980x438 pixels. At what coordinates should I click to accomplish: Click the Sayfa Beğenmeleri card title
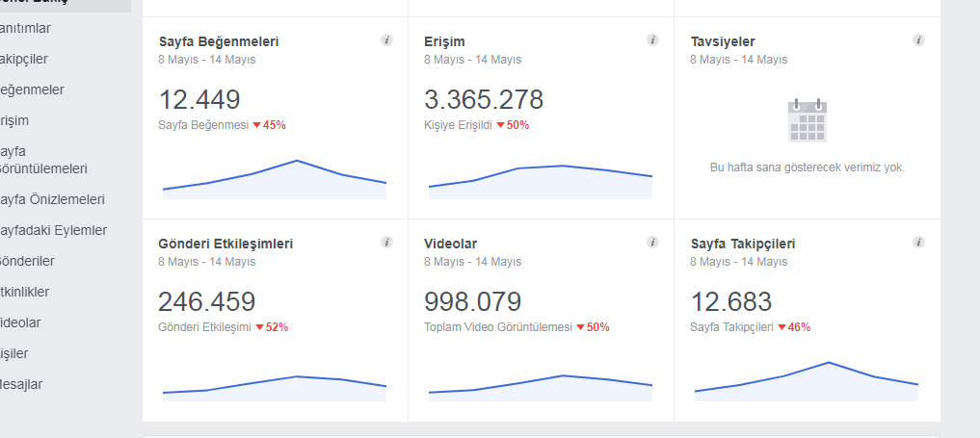219,41
